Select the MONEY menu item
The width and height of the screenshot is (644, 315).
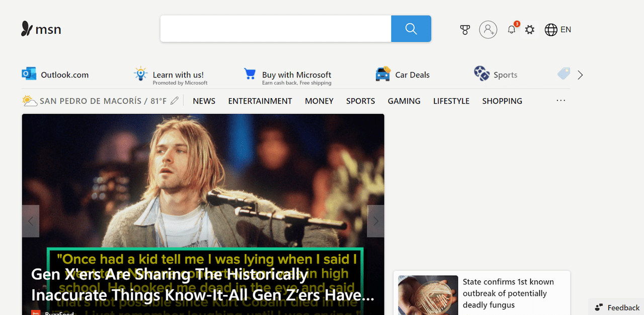pyautogui.click(x=319, y=101)
